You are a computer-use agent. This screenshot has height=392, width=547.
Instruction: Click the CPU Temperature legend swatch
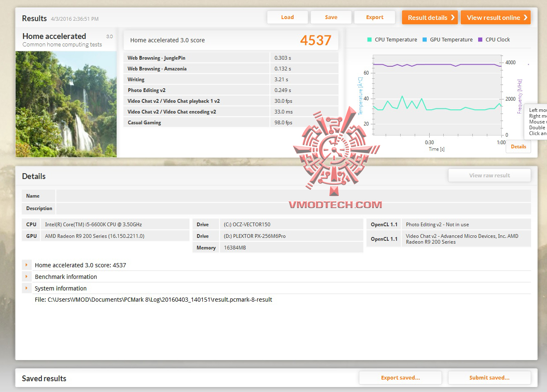pos(369,40)
